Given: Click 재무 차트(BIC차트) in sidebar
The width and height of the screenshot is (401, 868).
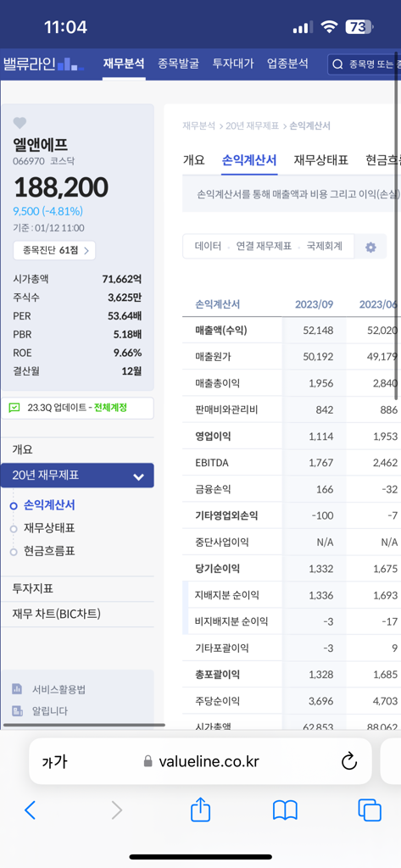Looking at the screenshot, I should (57, 614).
